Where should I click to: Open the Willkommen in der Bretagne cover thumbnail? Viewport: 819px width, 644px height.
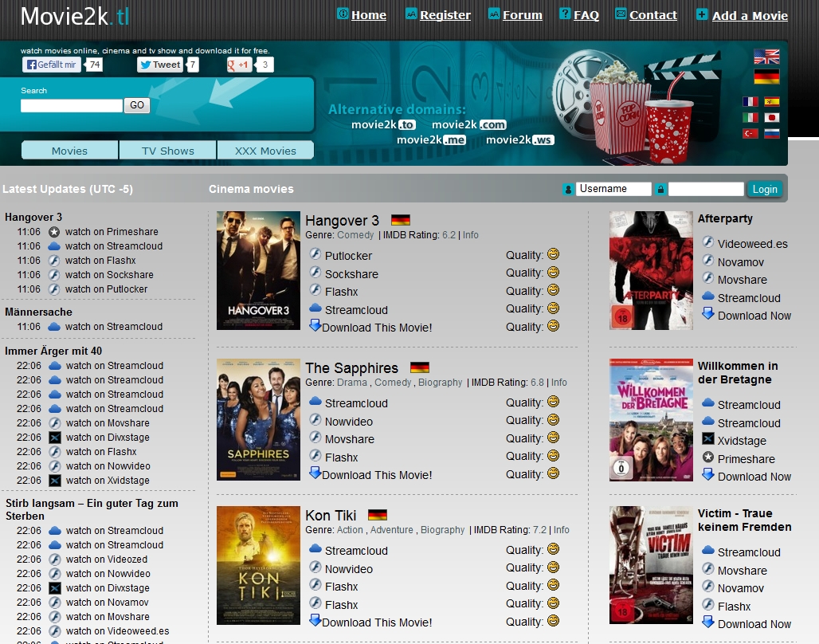tap(652, 420)
